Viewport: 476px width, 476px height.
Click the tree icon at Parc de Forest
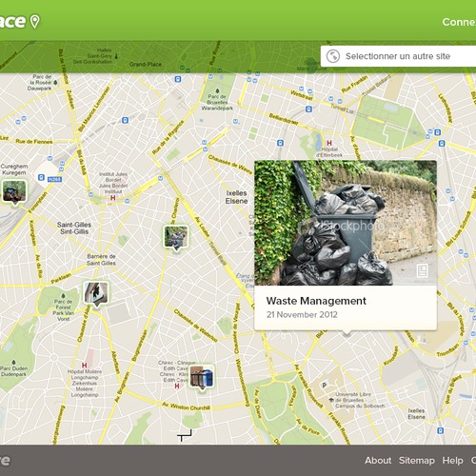63,296
